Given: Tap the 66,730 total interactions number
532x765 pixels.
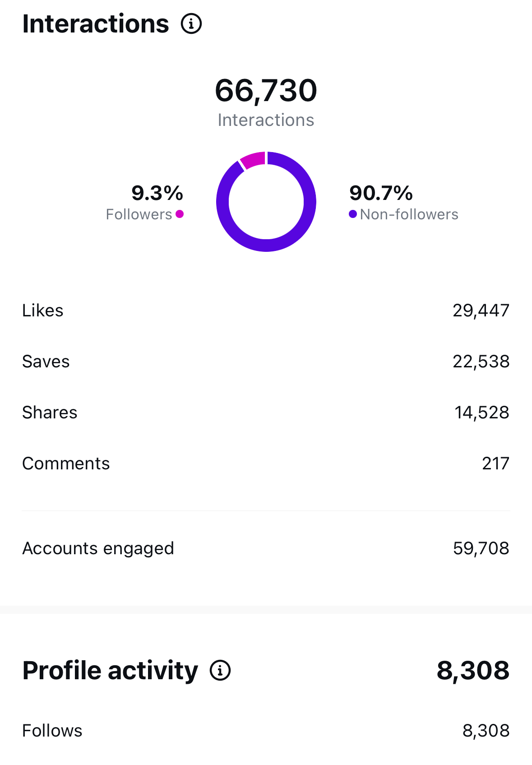Looking at the screenshot, I should click(266, 90).
